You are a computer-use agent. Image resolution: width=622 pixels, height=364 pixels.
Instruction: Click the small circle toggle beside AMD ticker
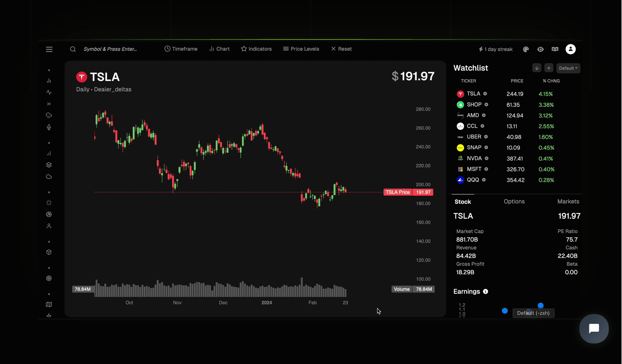tap(484, 115)
